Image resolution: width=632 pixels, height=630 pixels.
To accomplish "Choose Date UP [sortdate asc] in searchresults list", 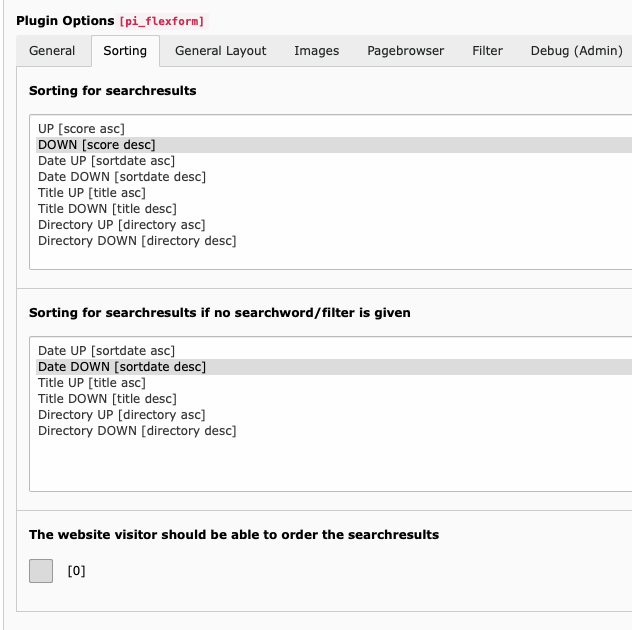I will click(106, 161).
